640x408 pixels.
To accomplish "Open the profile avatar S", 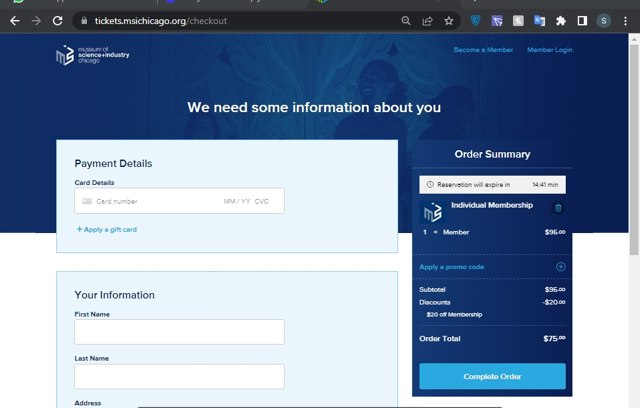I will pyautogui.click(x=604, y=21).
